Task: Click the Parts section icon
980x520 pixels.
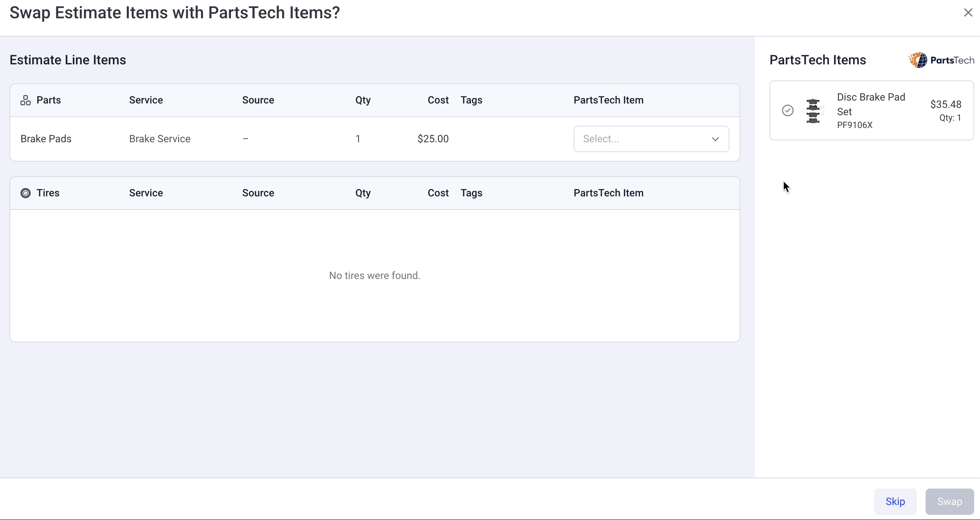Action: [26, 100]
